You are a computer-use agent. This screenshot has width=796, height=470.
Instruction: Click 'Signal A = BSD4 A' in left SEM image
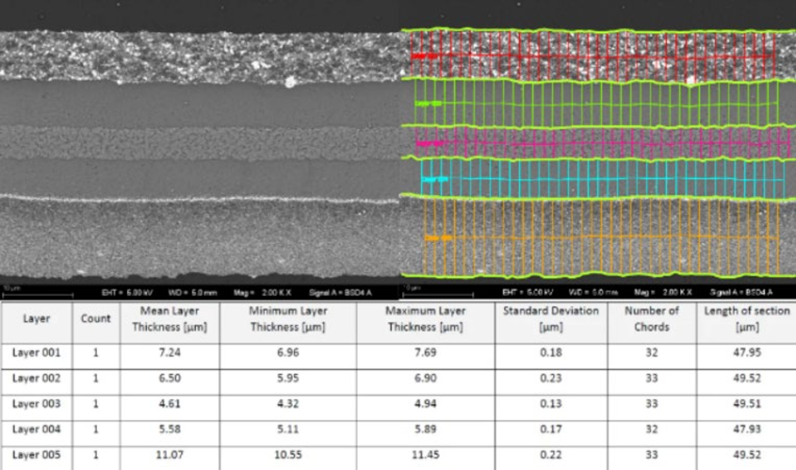click(340, 293)
